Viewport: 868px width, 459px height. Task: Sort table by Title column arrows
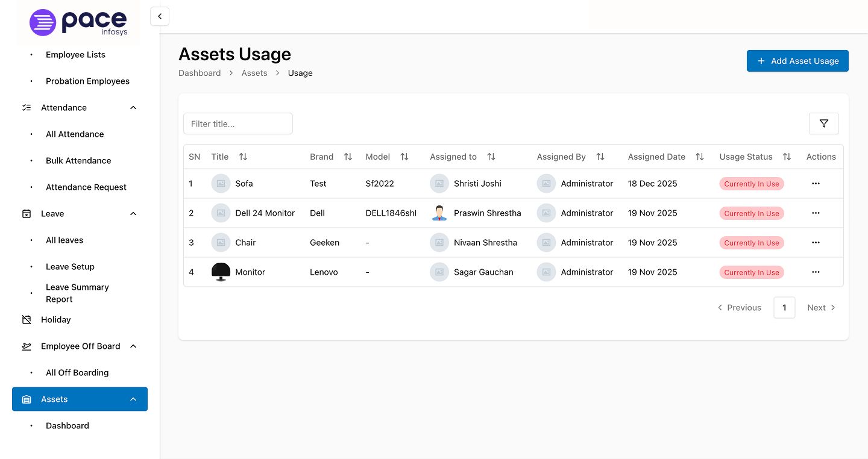click(x=243, y=157)
